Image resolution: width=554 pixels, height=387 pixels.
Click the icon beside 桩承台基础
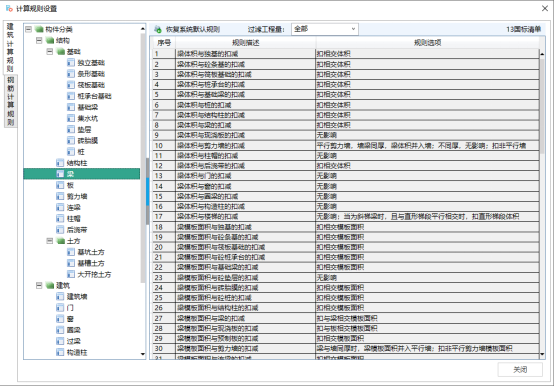71,96
